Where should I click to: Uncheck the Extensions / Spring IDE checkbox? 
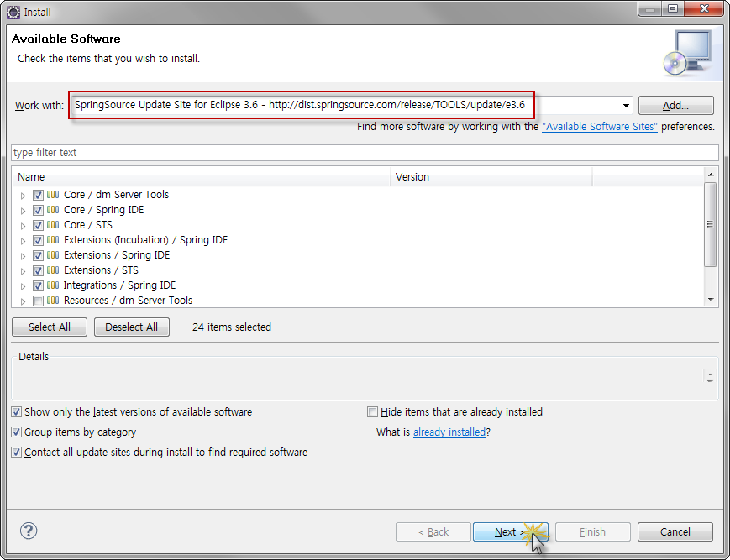[38, 255]
